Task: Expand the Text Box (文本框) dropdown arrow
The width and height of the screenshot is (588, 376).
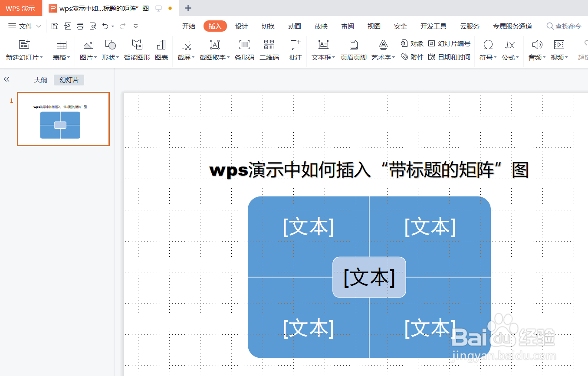Action: click(334, 57)
